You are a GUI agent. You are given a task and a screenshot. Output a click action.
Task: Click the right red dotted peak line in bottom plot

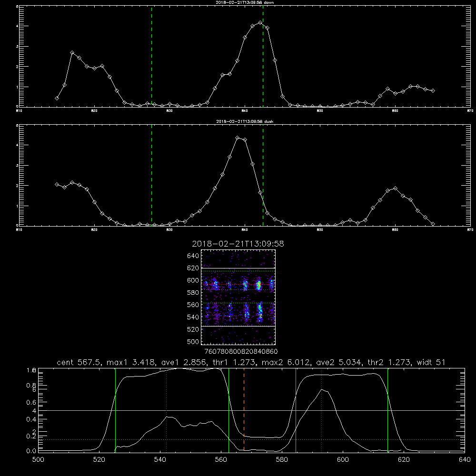(321, 410)
